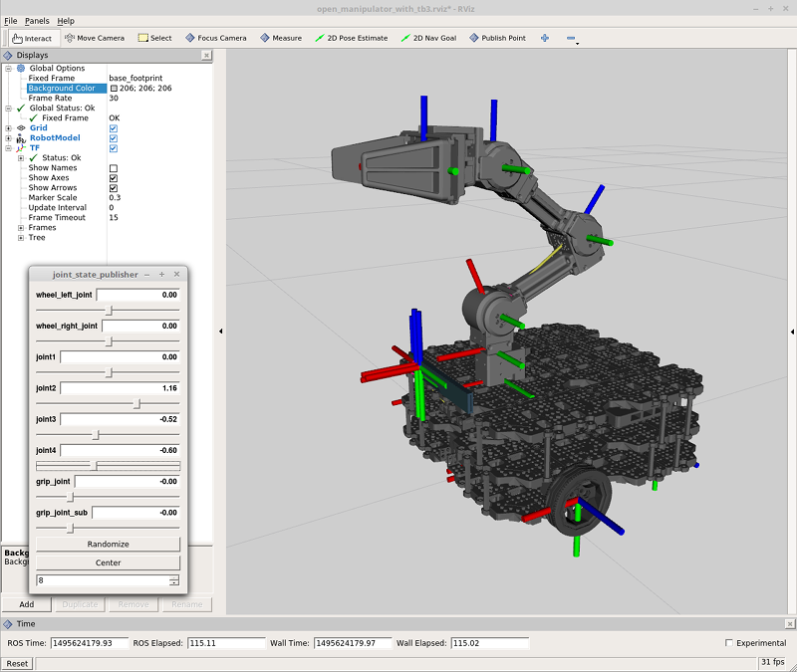Viewport: 797px width, 672px height.
Task: Select the Fixed Frame base_footprint value
Action: pyautogui.click(x=135, y=79)
